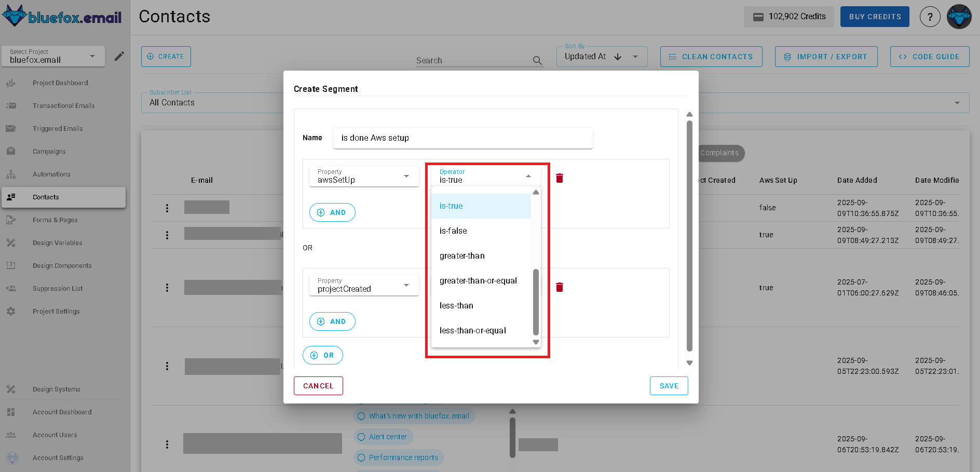Delete the awsSetUp condition using the trash icon
This screenshot has width=980, height=472.
coord(560,178)
